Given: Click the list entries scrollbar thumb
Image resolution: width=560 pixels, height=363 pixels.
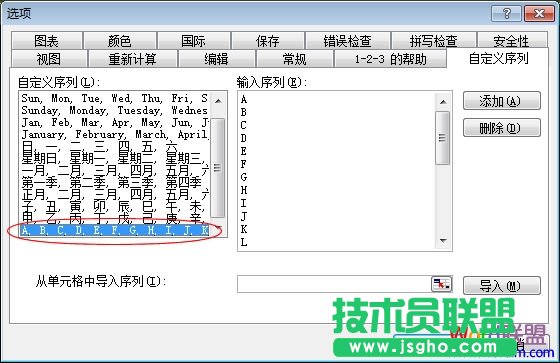Looking at the screenshot, I should [443, 138].
